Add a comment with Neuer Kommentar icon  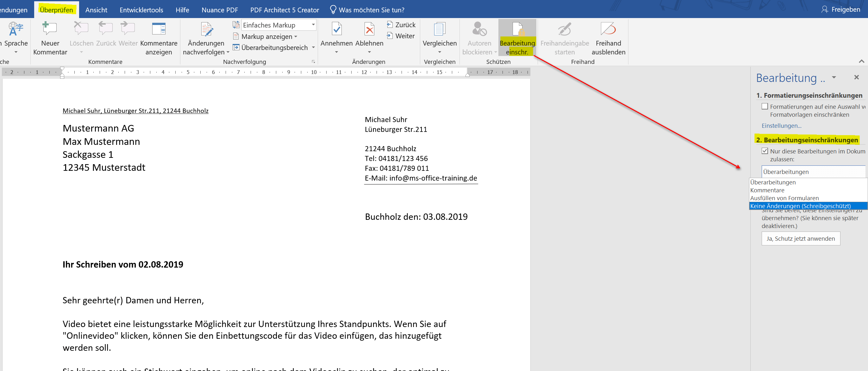50,28
